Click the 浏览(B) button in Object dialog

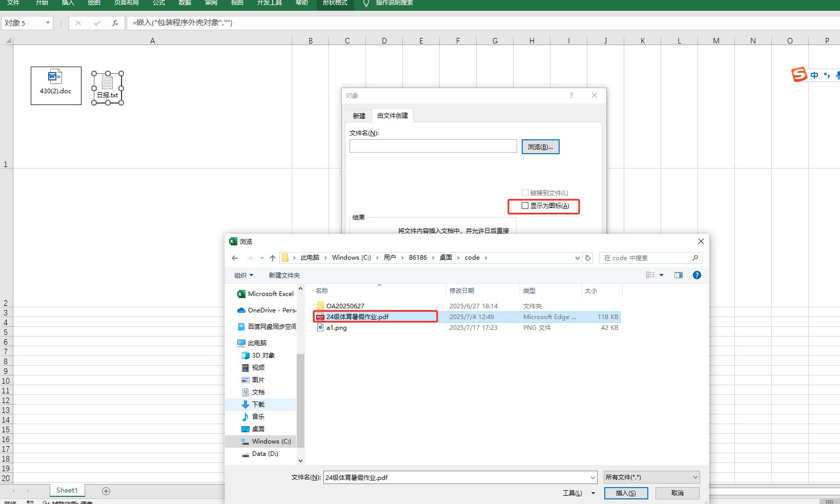[x=540, y=146]
